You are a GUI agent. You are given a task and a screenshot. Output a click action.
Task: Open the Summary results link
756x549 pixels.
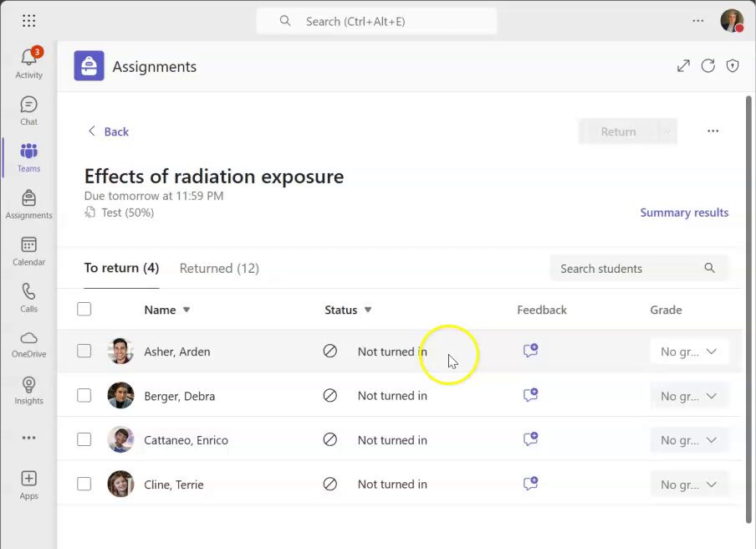click(684, 213)
